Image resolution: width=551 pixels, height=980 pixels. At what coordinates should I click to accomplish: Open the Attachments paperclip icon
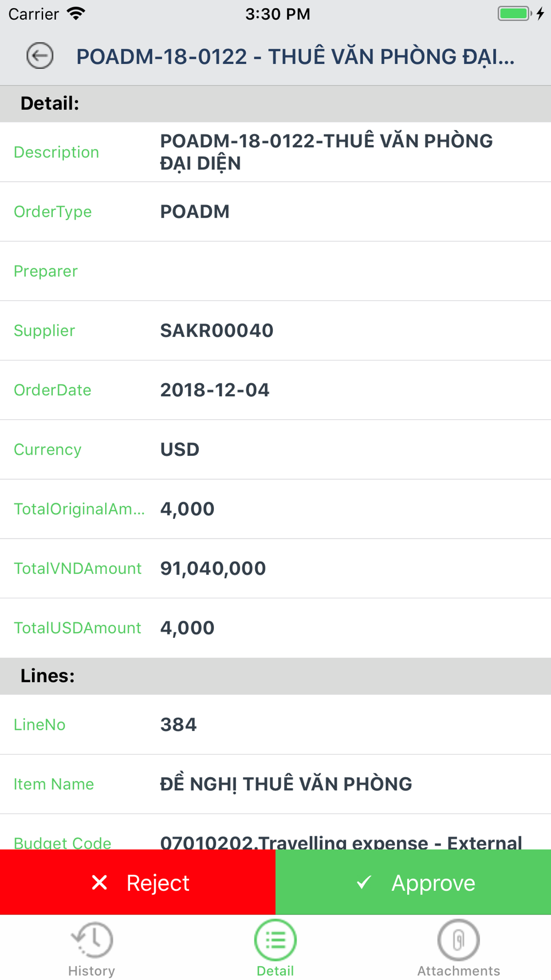tap(458, 939)
